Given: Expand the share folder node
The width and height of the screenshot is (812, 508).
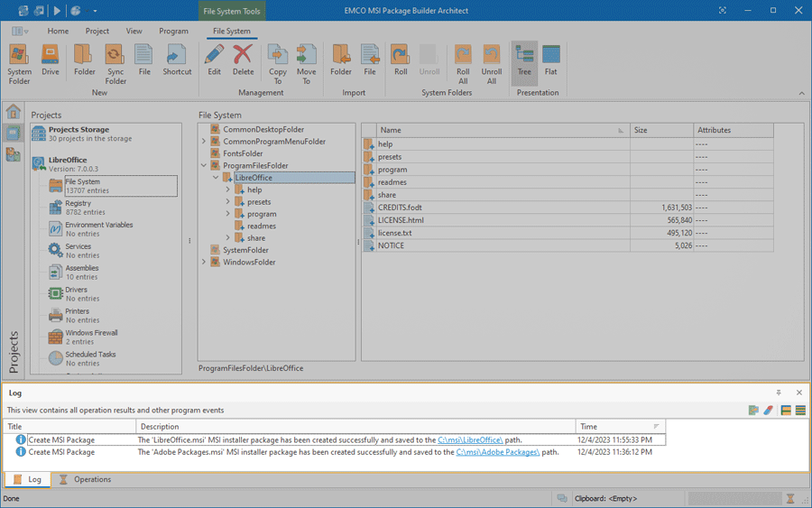Looking at the screenshot, I should pyautogui.click(x=228, y=238).
